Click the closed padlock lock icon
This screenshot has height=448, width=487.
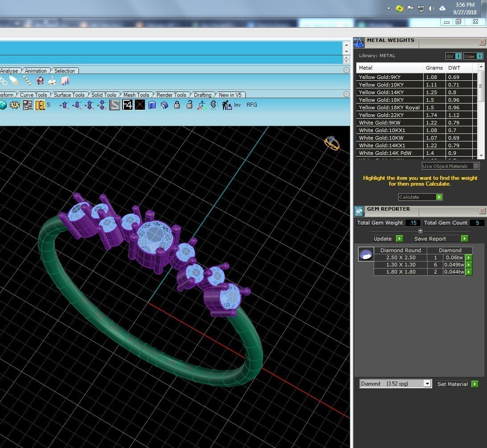point(177,105)
